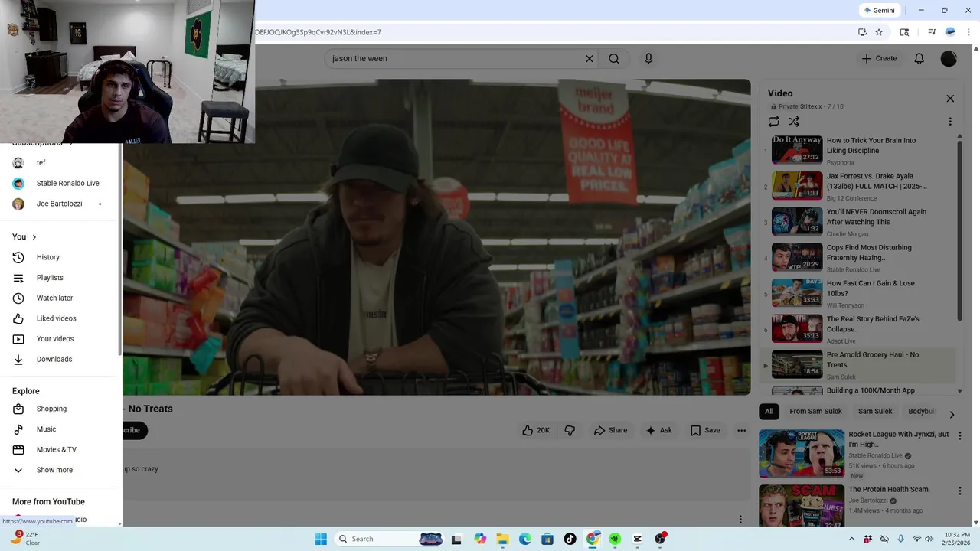Close the Video playlist panel
Image resolution: width=980 pixels, height=551 pixels.
[950, 99]
